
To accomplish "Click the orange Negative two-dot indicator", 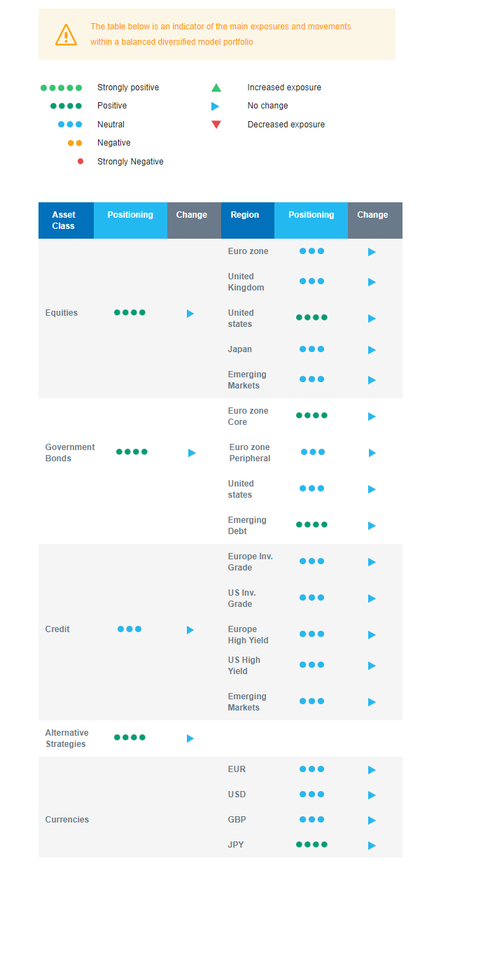I will point(75,143).
